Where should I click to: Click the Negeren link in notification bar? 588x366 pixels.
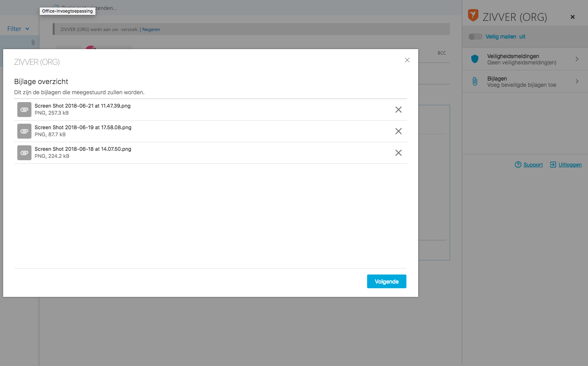click(x=151, y=29)
